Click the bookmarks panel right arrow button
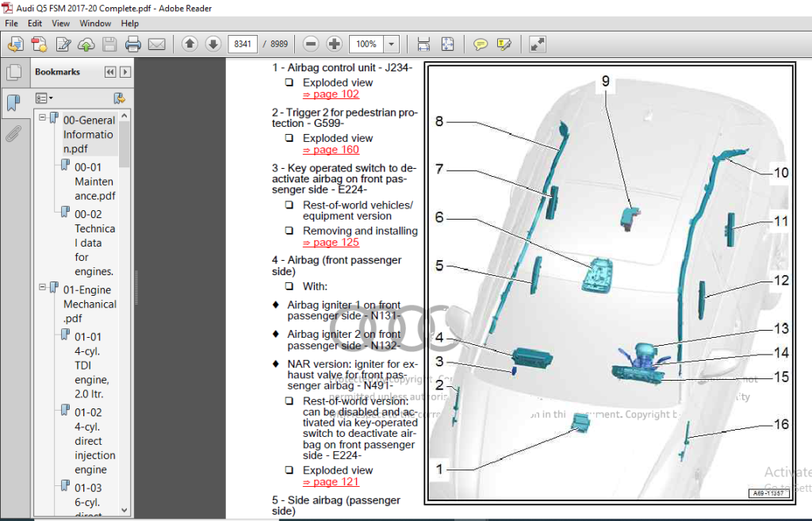 pos(124,72)
